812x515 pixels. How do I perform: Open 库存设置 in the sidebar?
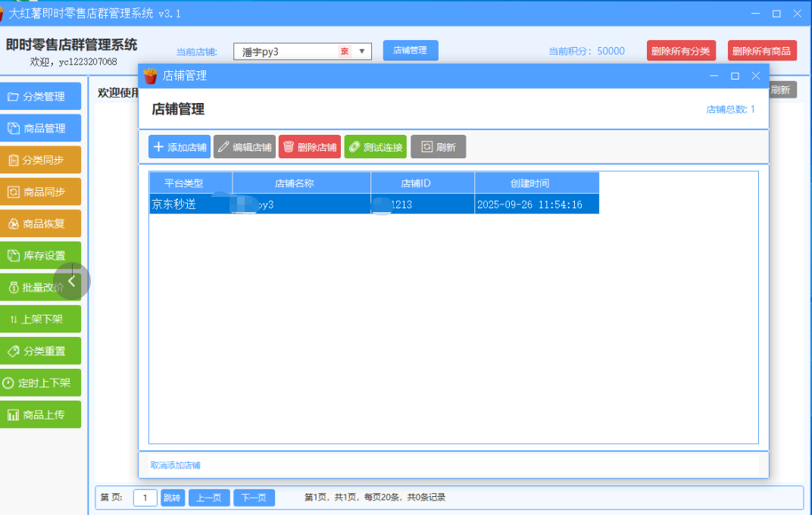tap(40, 256)
